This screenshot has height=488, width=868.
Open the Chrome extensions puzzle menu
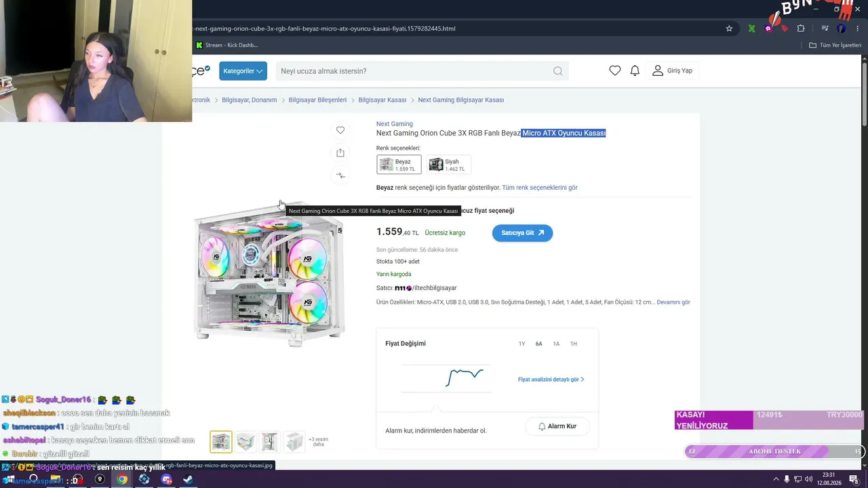click(801, 28)
